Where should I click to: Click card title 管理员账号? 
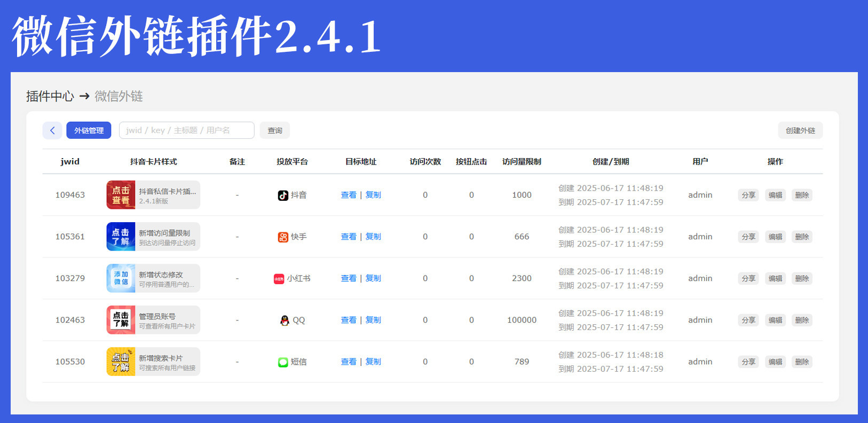pos(157,316)
